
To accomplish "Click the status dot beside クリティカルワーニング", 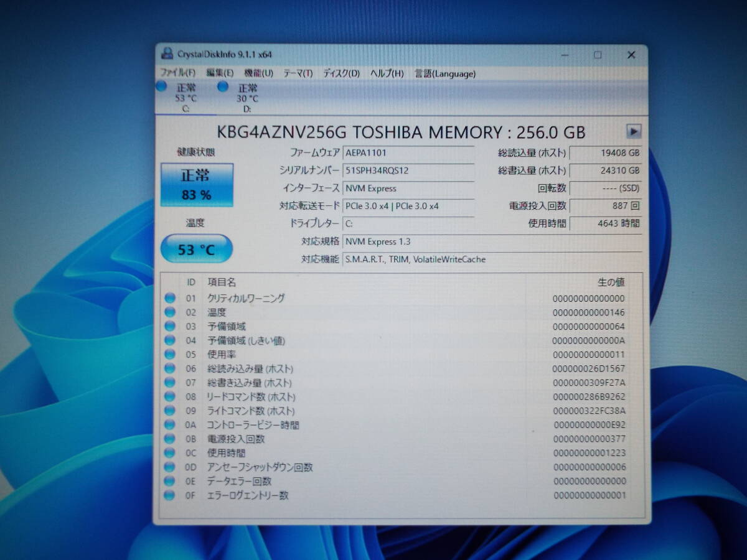I will tap(170, 297).
